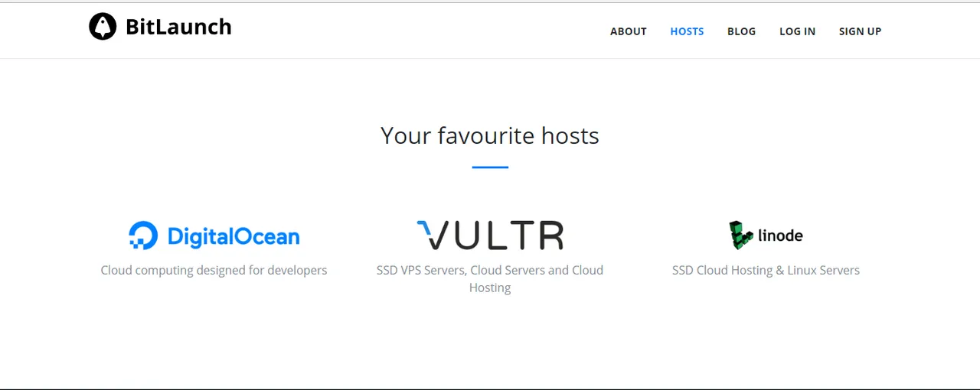Image resolution: width=980 pixels, height=390 pixels.
Task: Click the Linode logo
Action: [x=766, y=236]
